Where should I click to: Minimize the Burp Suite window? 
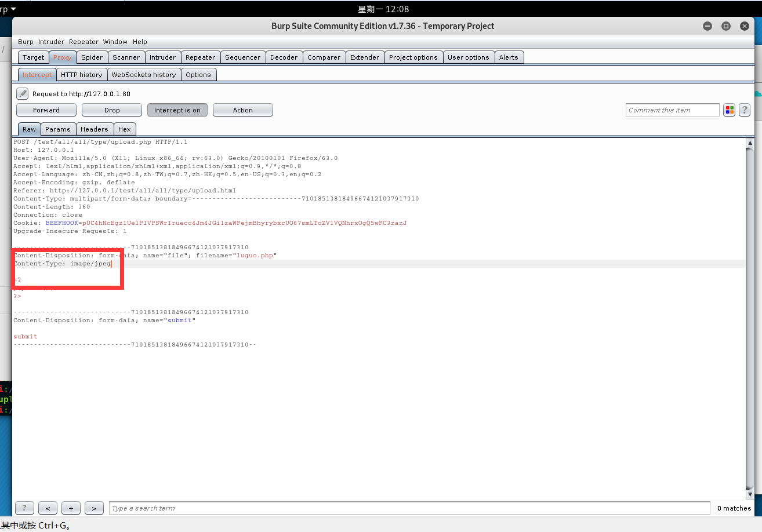pyautogui.click(x=707, y=26)
